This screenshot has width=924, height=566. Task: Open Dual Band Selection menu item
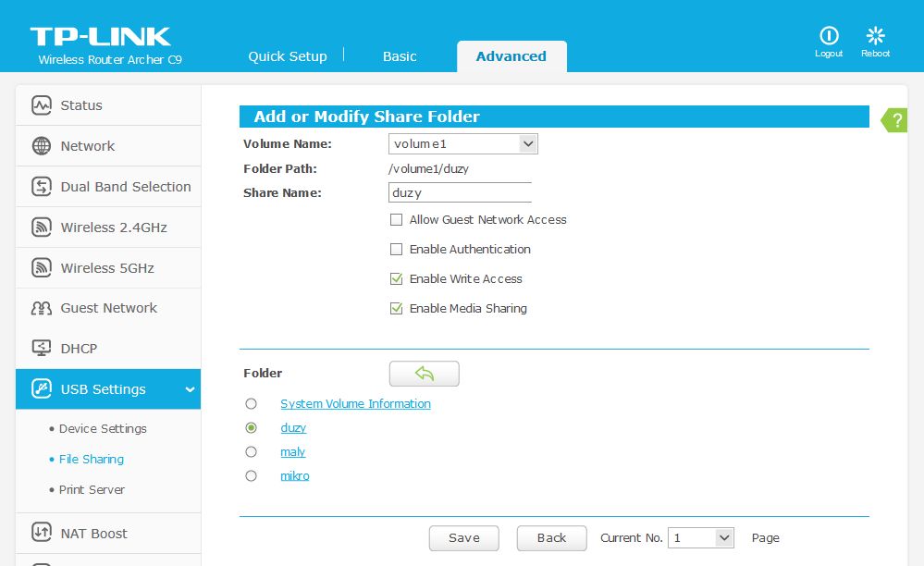point(108,187)
